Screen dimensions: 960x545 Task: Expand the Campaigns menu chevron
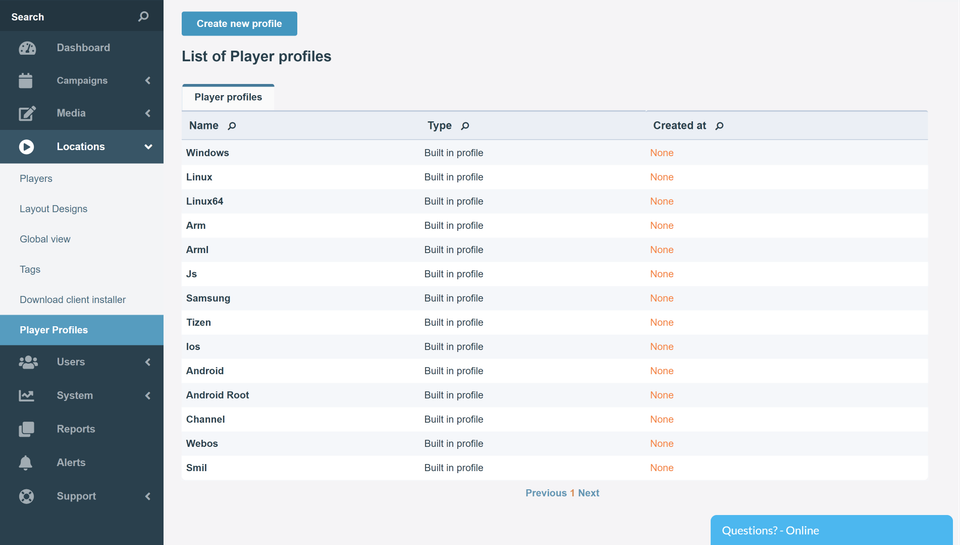click(x=148, y=81)
